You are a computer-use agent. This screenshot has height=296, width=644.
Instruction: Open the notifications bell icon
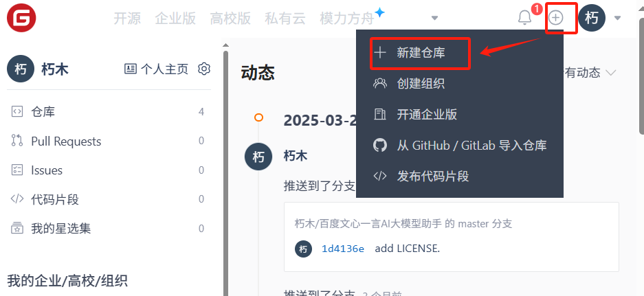pos(524,18)
